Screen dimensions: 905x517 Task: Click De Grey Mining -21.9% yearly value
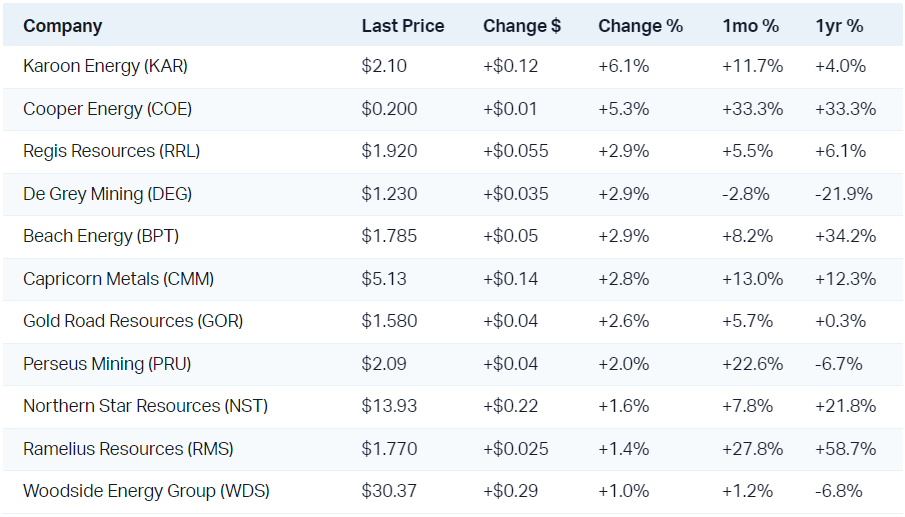point(843,194)
